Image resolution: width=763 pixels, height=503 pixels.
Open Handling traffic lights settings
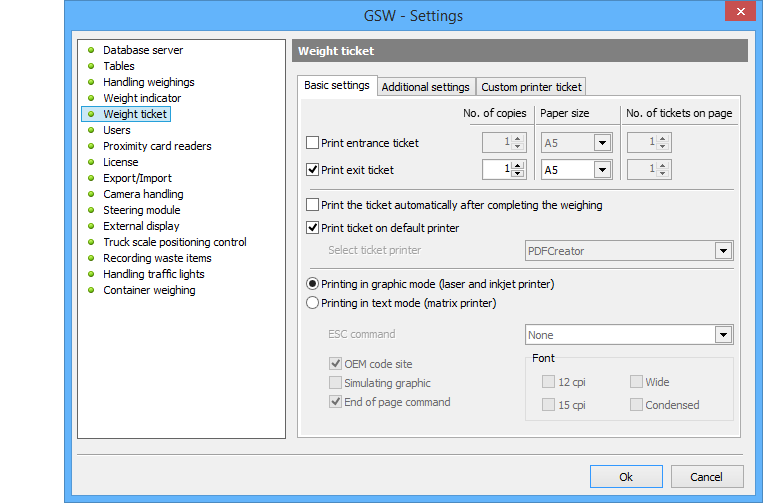[x=153, y=274]
